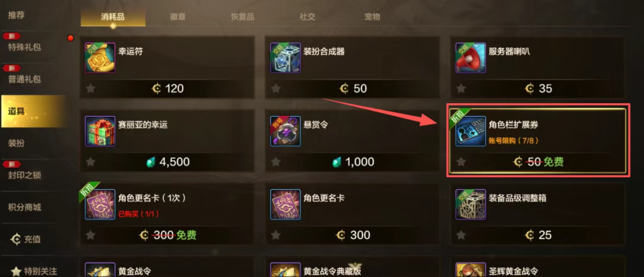
Task: Open the 赛丽亚的幸运 gift box icon
Action: (100, 131)
